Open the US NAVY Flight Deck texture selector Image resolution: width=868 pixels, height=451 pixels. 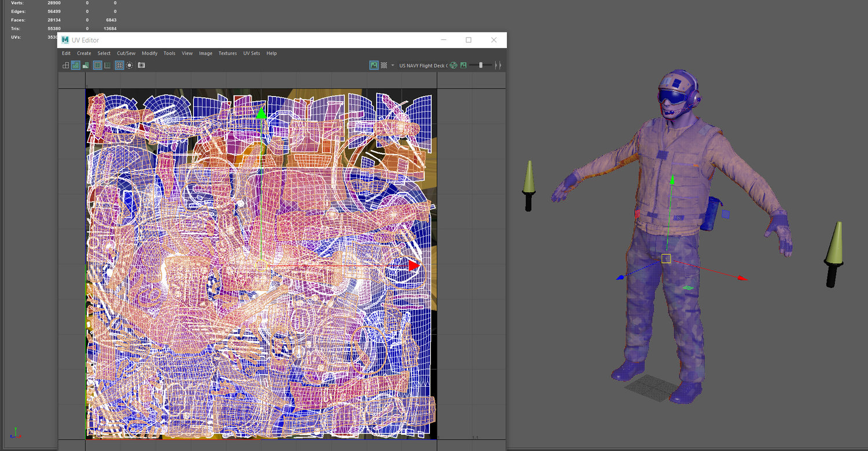click(422, 65)
